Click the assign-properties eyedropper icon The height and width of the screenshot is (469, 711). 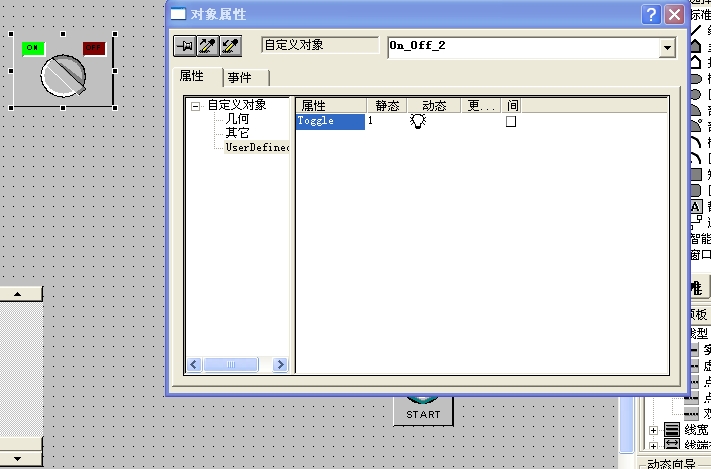coord(230,46)
